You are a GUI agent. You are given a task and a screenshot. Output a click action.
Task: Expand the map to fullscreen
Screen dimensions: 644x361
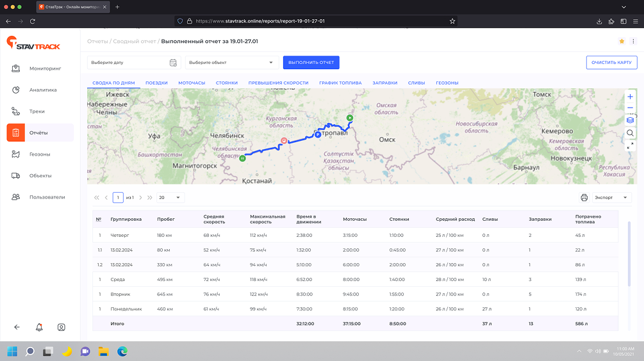(x=630, y=146)
